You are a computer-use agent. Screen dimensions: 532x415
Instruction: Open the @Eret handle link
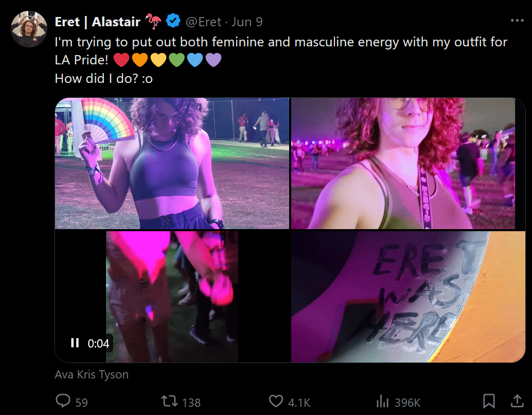204,22
